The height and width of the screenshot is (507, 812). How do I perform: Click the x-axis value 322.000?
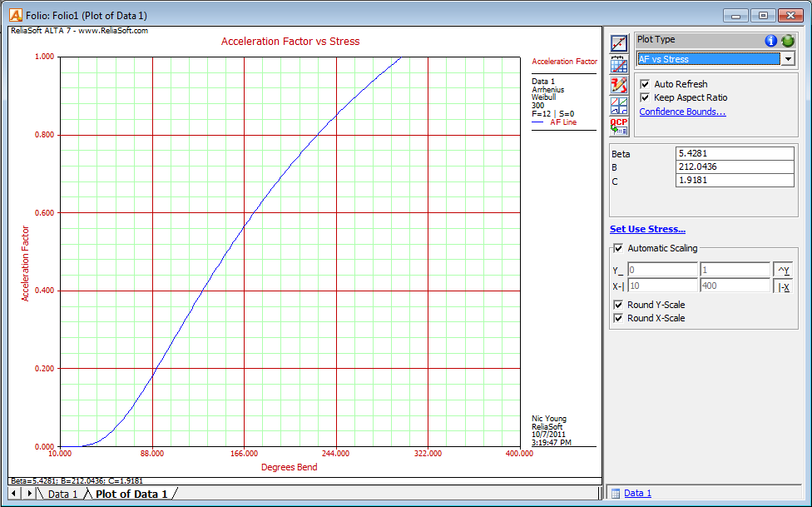[x=428, y=454]
